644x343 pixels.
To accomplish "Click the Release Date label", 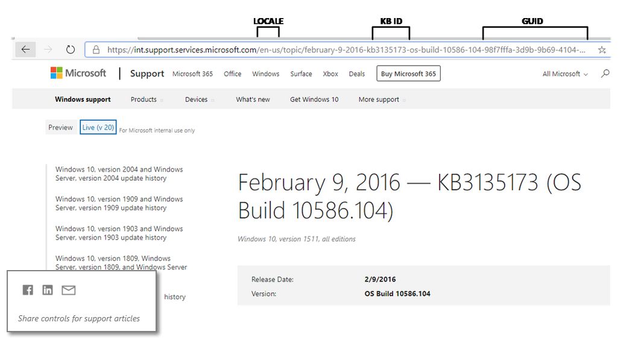I will [x=273, y=279].
